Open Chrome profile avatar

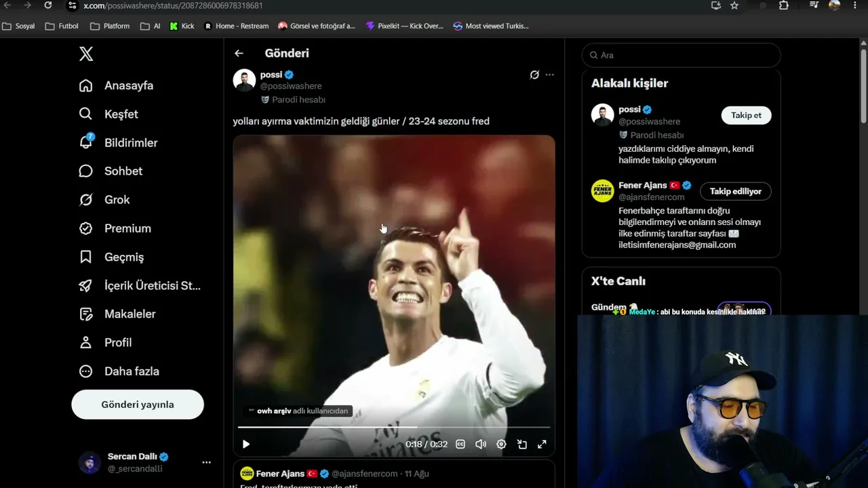[834, 5]
